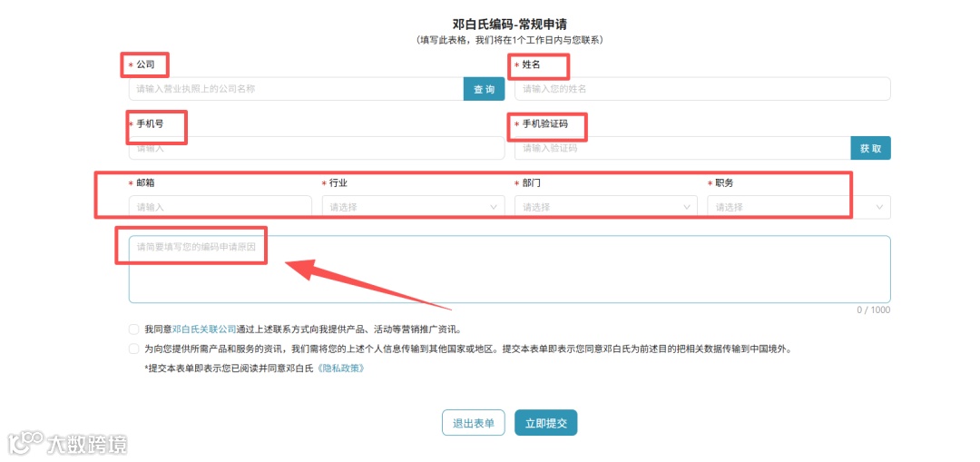
Task: Focus the 手机号 phone number input
Action: pyautogui.click(x=317, y=148)
